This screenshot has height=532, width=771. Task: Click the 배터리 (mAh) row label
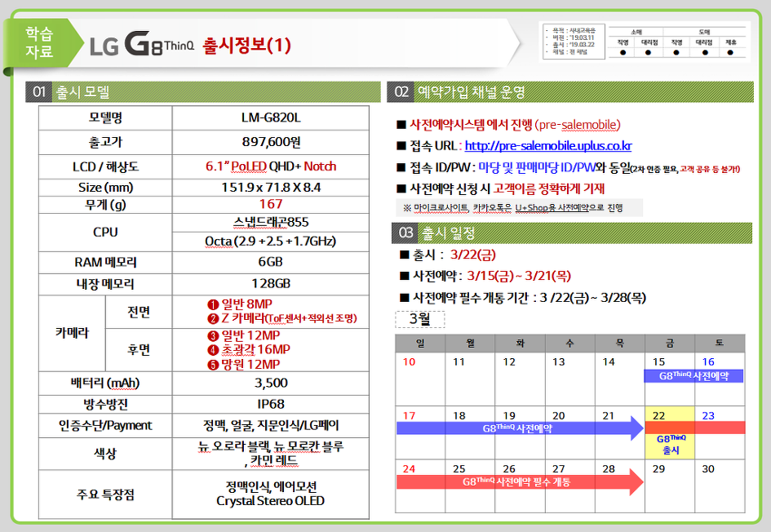pos(105,383)
